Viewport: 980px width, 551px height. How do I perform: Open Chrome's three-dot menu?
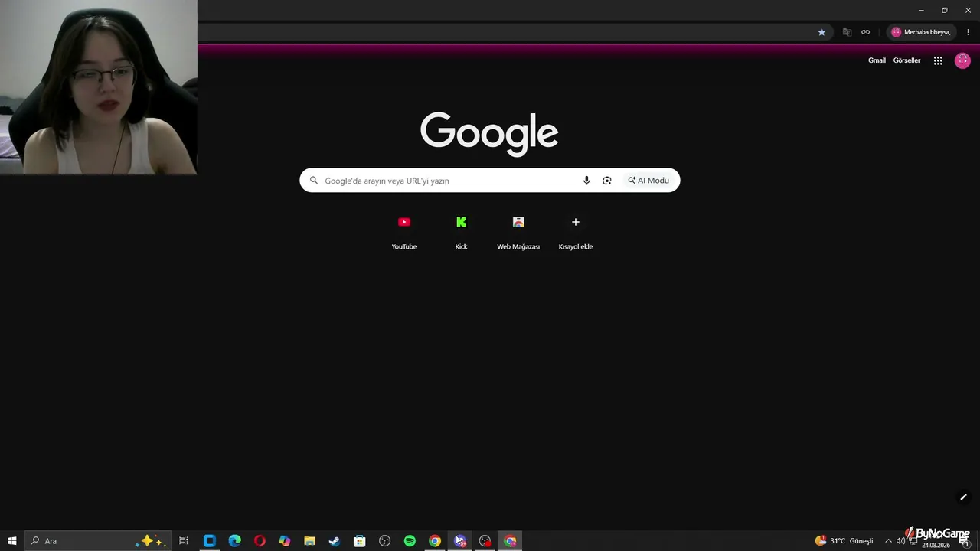point(968,32)
